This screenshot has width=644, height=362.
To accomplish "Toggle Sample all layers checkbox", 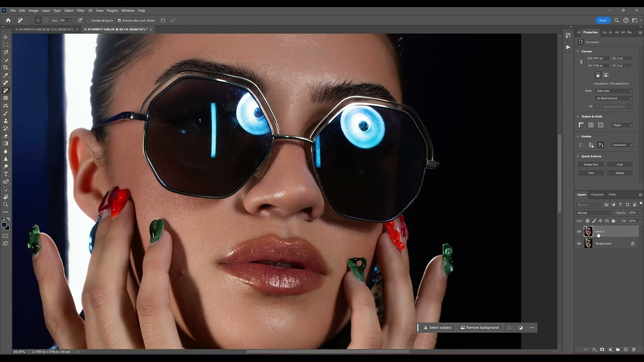I will click(x=89, y=21).
